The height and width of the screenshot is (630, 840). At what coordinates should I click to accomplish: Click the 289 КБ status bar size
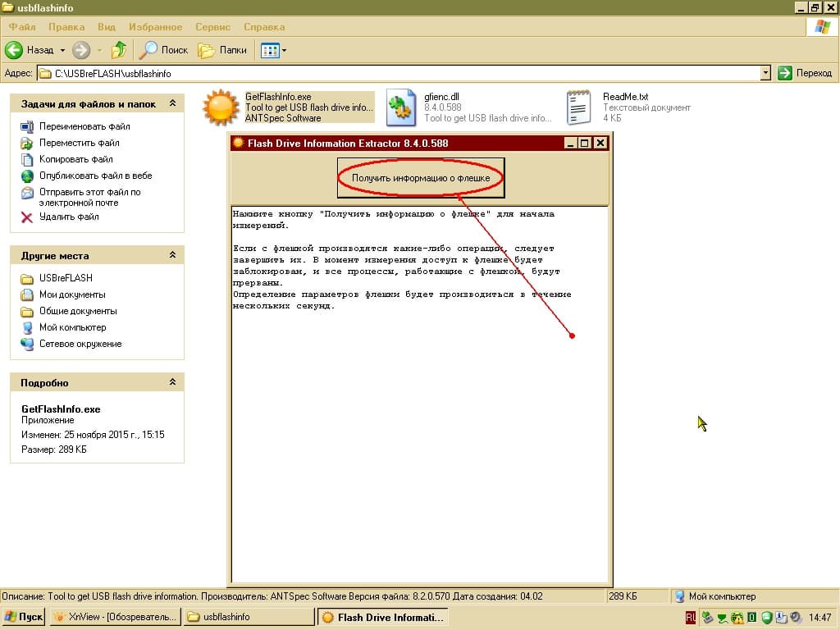[x=623, y=596]
